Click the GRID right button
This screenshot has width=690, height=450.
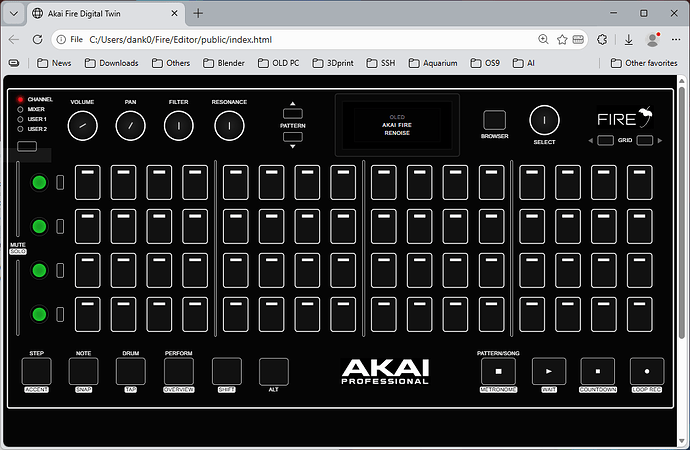point(645,141)
